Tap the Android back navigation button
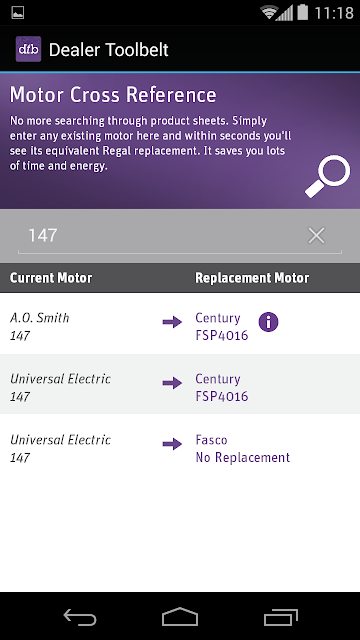The height and width of the screenshot is (640, 360). coord(80,617)
